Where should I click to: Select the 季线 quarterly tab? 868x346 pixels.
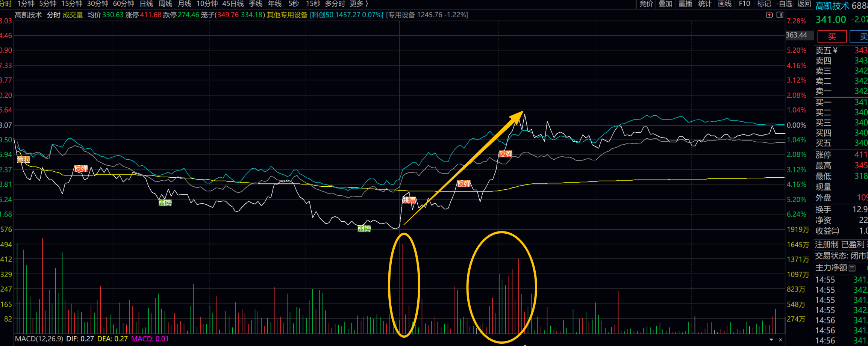point(256,4)
